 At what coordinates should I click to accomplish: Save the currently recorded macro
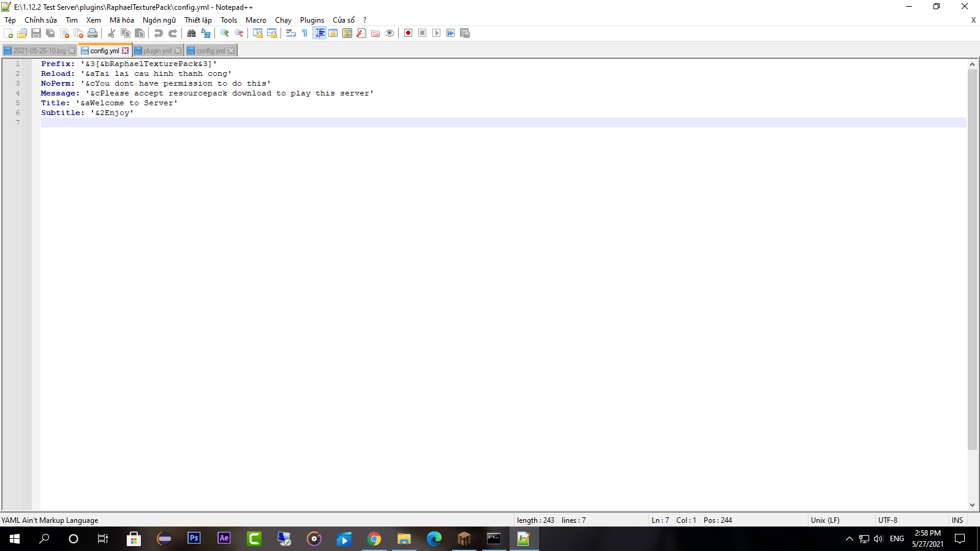465,33
